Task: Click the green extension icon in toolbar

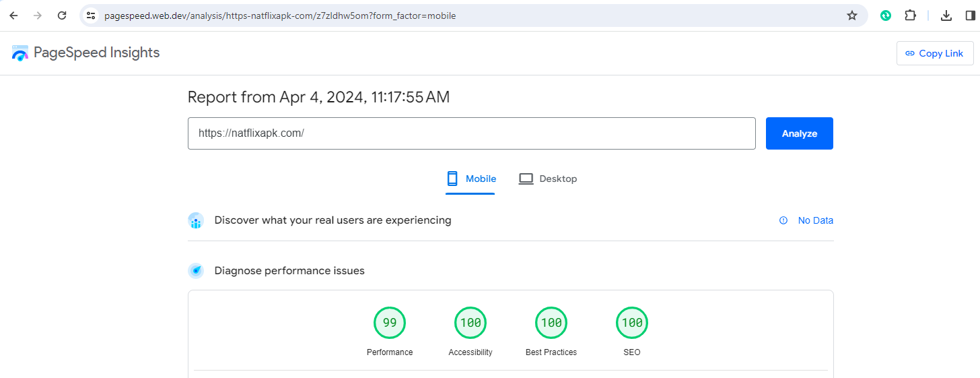Action: (x=886, y=15)
